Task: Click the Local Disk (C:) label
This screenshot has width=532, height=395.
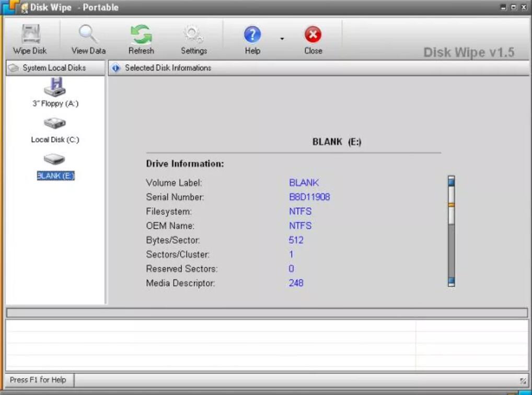Action: coord(55,140)
